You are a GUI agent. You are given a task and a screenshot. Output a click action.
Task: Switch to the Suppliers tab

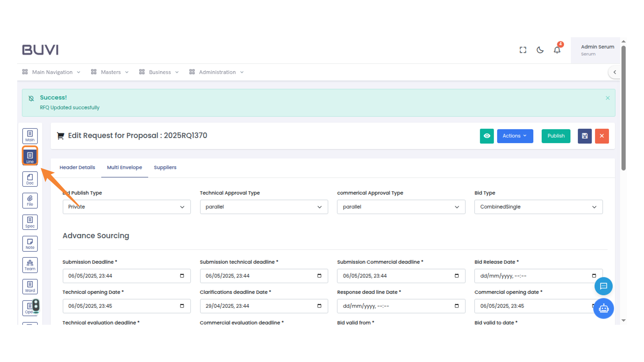pyautogui.click(x=165, y=167)
